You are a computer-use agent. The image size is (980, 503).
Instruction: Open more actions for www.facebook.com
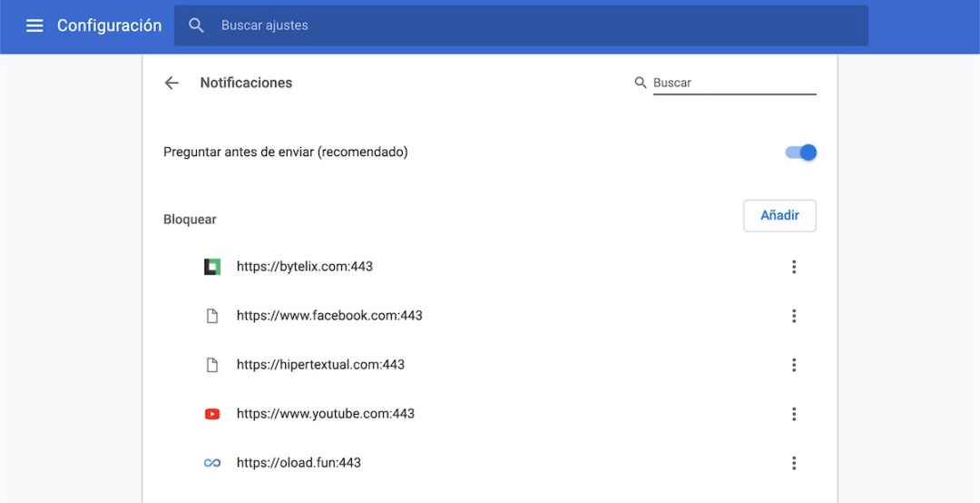pos(794,316)
